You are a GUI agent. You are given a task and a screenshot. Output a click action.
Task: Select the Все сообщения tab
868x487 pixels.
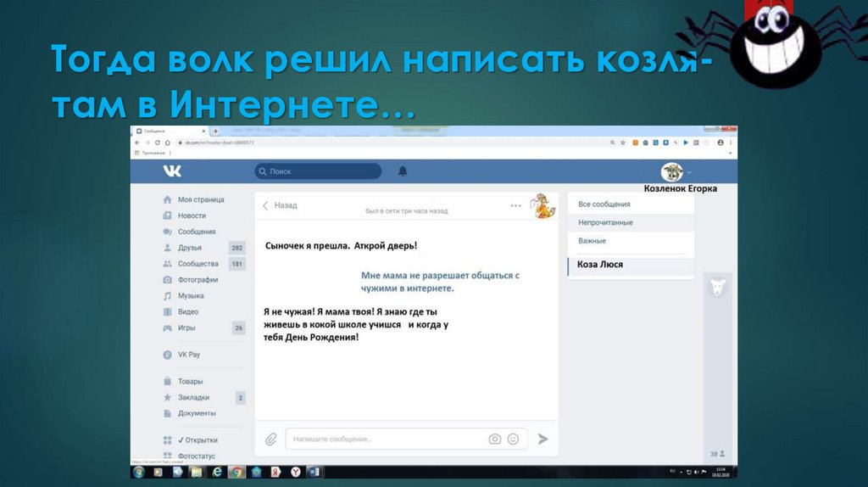631,204
